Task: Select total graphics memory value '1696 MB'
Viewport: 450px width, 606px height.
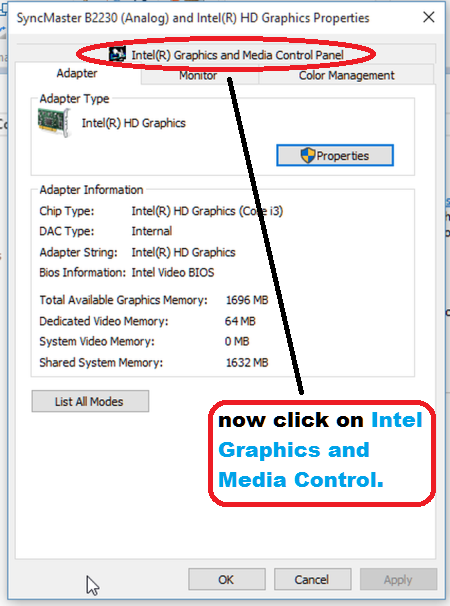Action: [x=247, y=300]
